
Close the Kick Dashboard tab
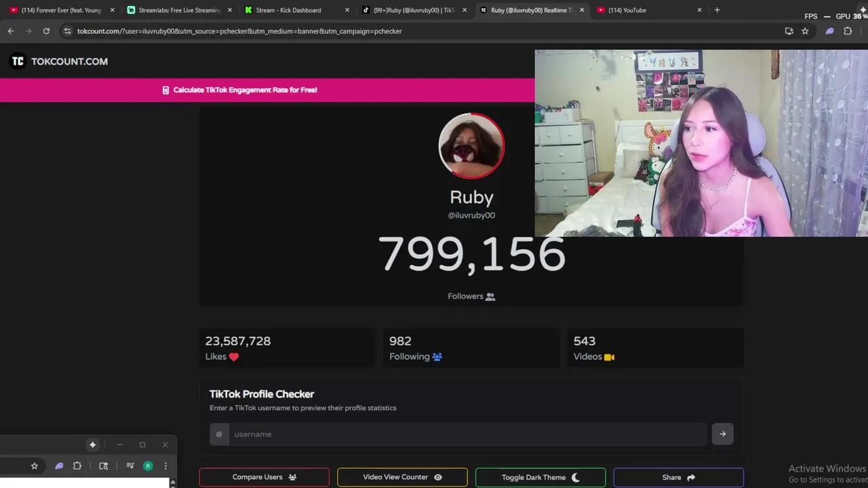click(x=347, y=10)
